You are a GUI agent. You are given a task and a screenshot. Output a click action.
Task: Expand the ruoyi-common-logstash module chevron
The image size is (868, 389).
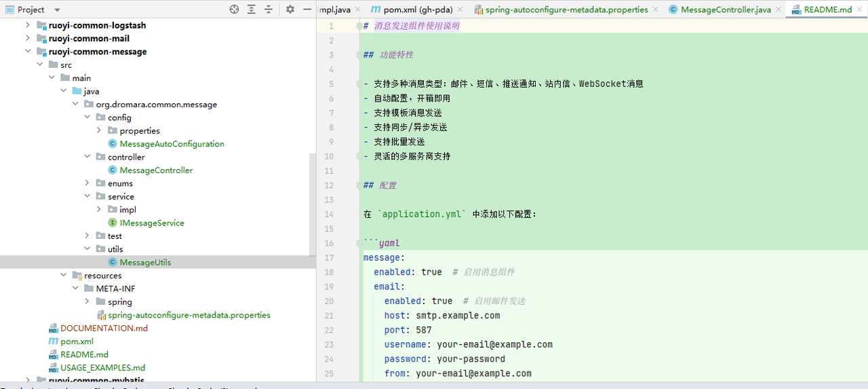(28, 25)
